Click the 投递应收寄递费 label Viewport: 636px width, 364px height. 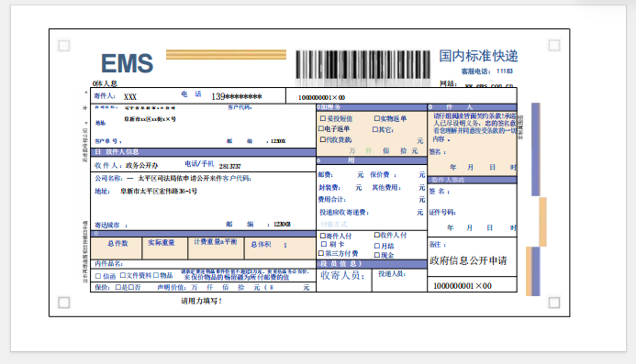click(344, 213)
